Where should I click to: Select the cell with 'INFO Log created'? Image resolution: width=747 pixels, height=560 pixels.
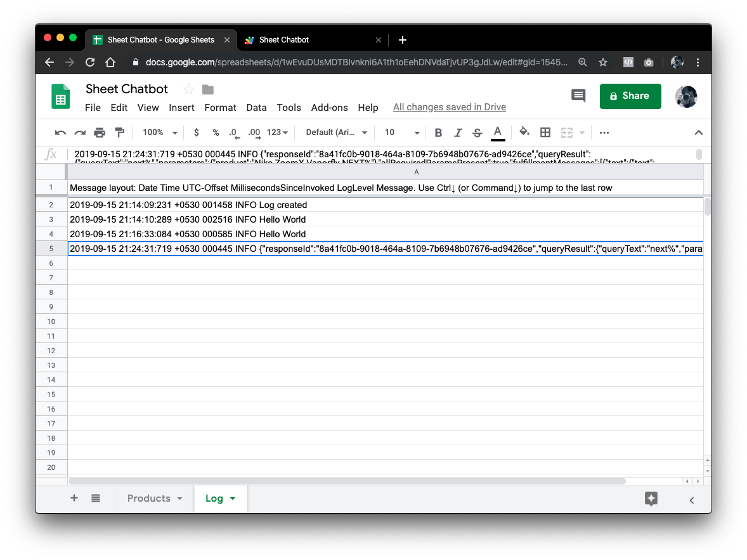[386, 205]
